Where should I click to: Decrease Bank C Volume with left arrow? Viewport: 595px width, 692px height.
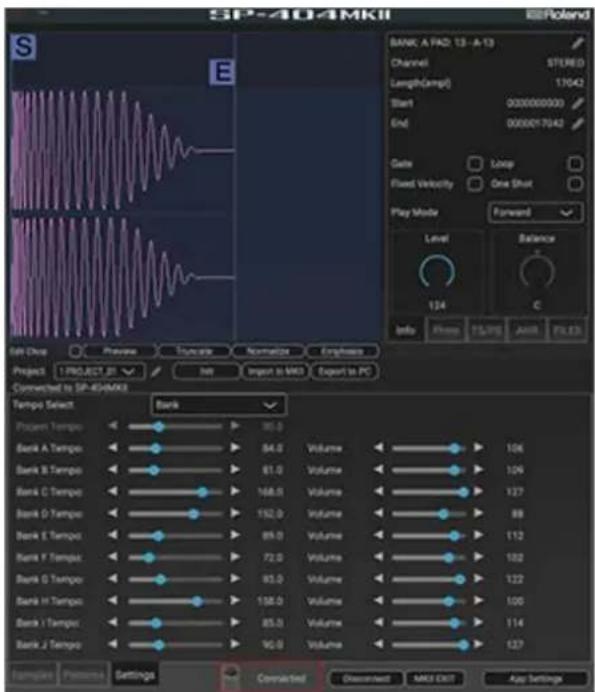coord(378,491)
